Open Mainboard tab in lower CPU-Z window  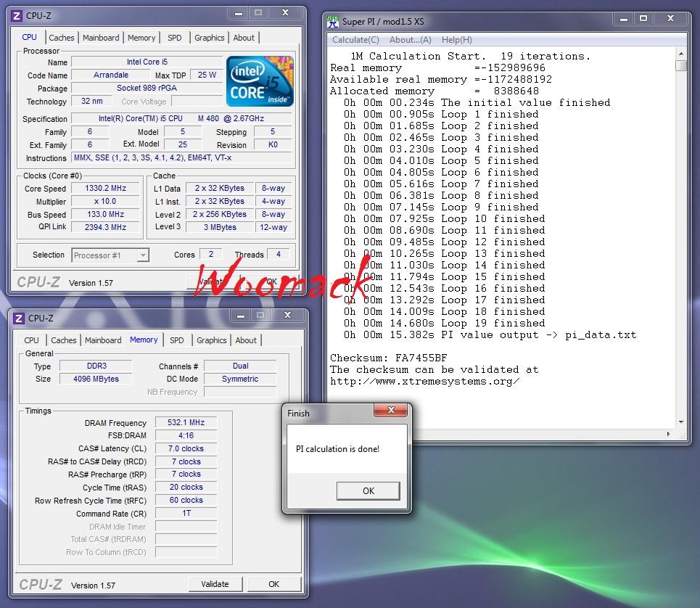[x=103, y=340]
